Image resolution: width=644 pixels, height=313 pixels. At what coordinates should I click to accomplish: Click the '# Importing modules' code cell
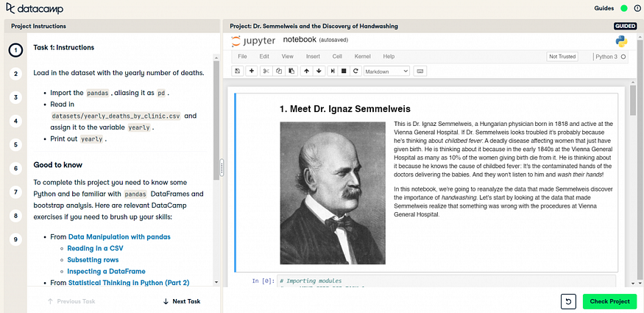pos(447,281)
